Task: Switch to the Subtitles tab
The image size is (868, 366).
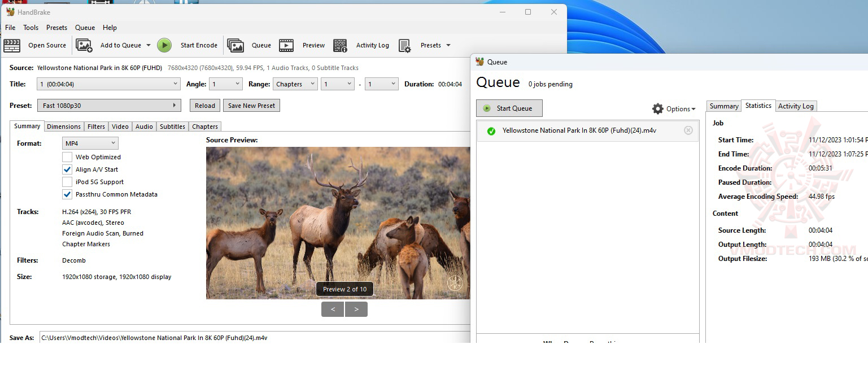Action: pyautogui.click(x=172, y=127)
